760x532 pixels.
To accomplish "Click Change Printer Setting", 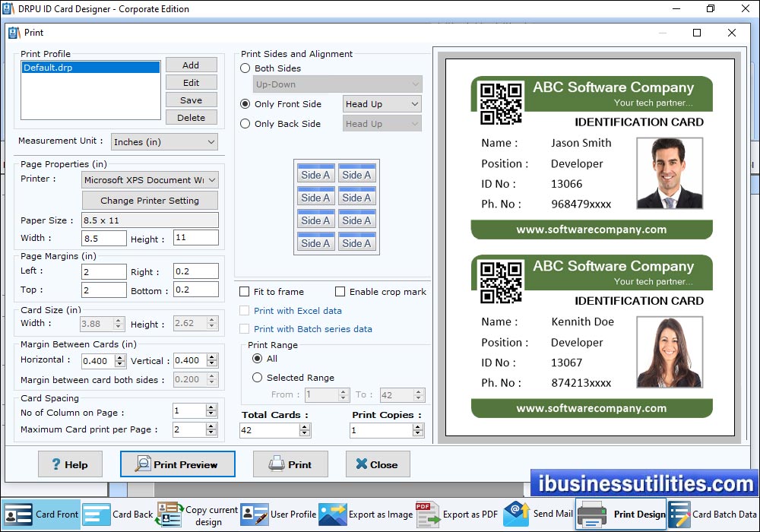I will click(149, 200).
